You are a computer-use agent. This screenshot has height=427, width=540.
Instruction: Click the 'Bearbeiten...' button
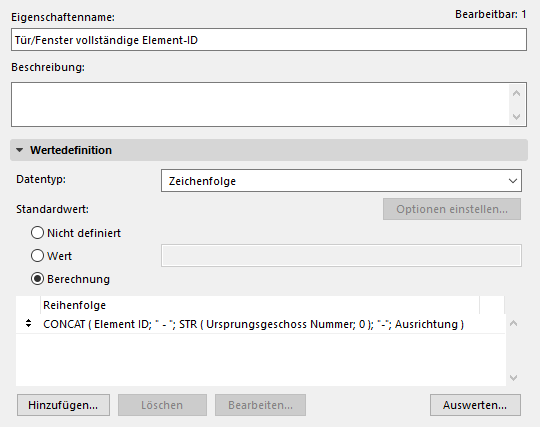260,405
